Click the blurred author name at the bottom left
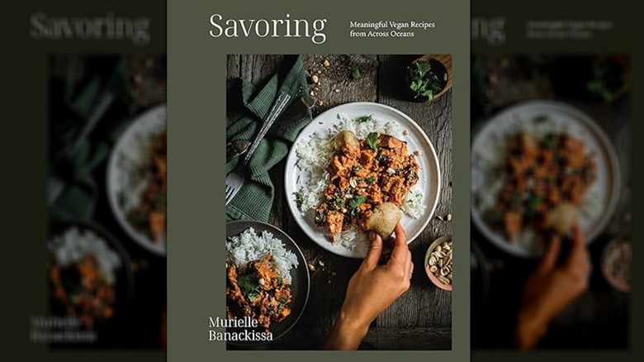 point(63,329)
